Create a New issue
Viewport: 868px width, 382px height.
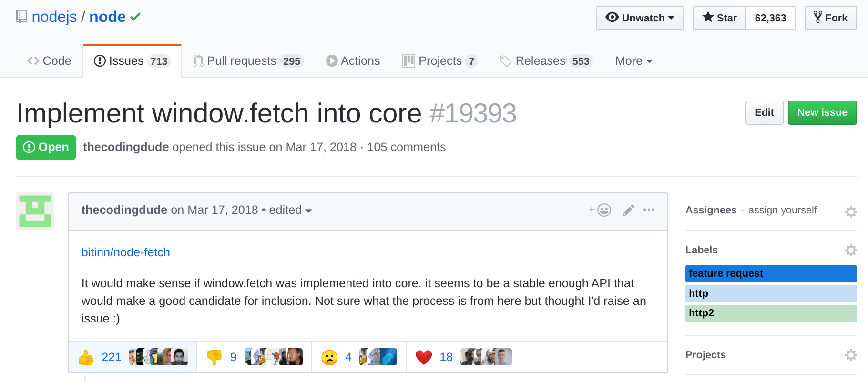coord(822,112)
